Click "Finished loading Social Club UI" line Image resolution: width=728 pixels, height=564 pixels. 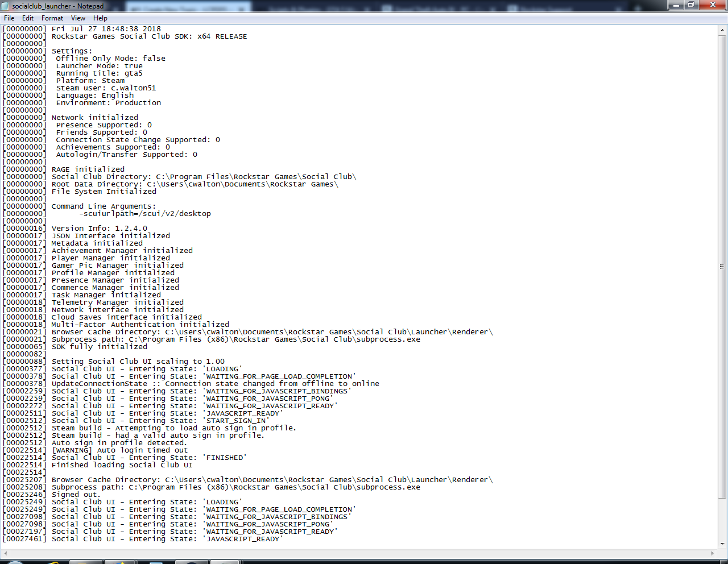122,465
